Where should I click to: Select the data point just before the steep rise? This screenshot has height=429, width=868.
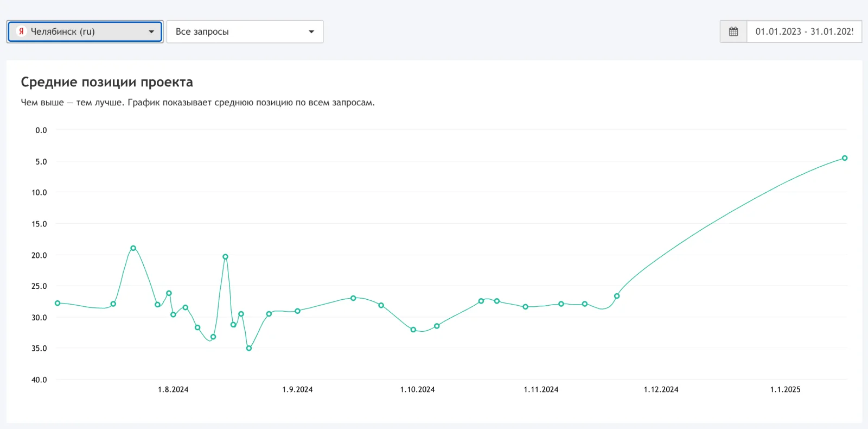tap(617, 296)
